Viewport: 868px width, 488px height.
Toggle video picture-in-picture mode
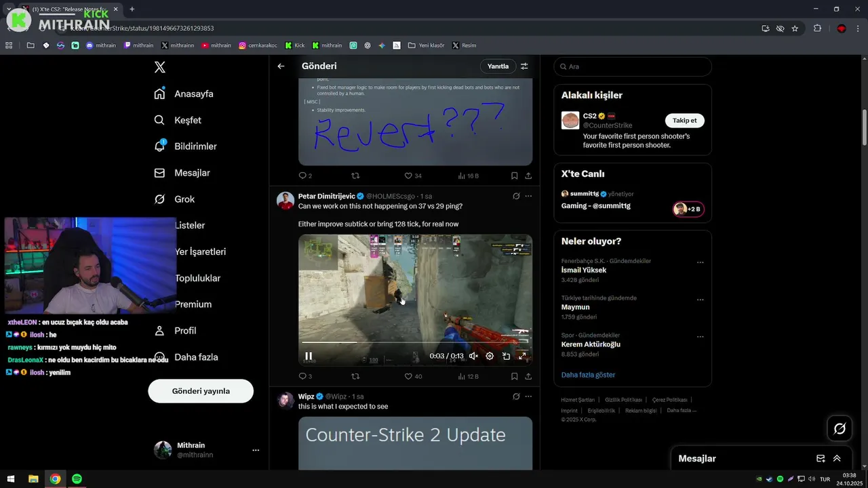click(506, 356)
